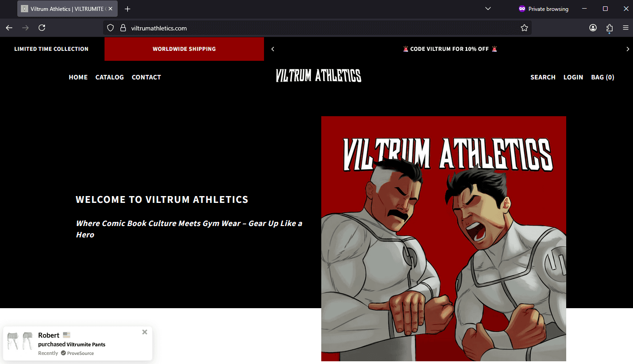Show next announcement with right chevron
Image resolution: width=633 pixels, height=364 pixels.
[628, 49]
